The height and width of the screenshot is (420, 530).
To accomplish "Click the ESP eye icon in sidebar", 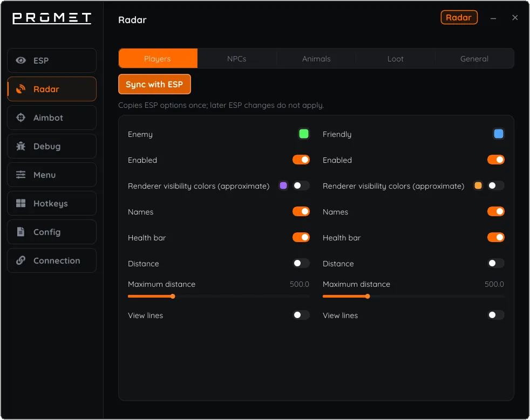I will (21, 60).
